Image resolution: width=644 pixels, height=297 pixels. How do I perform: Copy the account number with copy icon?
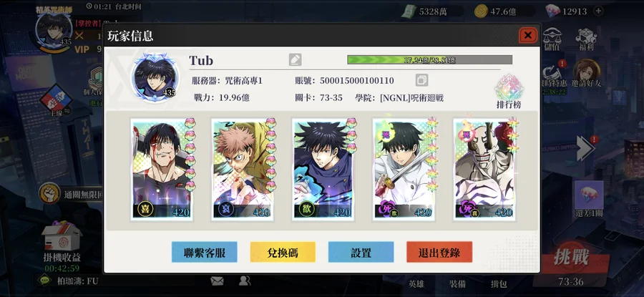pos(421,80)
